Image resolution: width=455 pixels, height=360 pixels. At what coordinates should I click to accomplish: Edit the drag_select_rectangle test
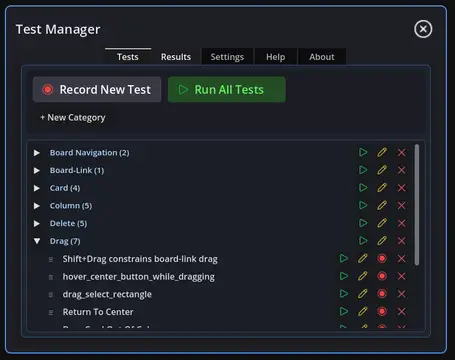pos(363,294)
